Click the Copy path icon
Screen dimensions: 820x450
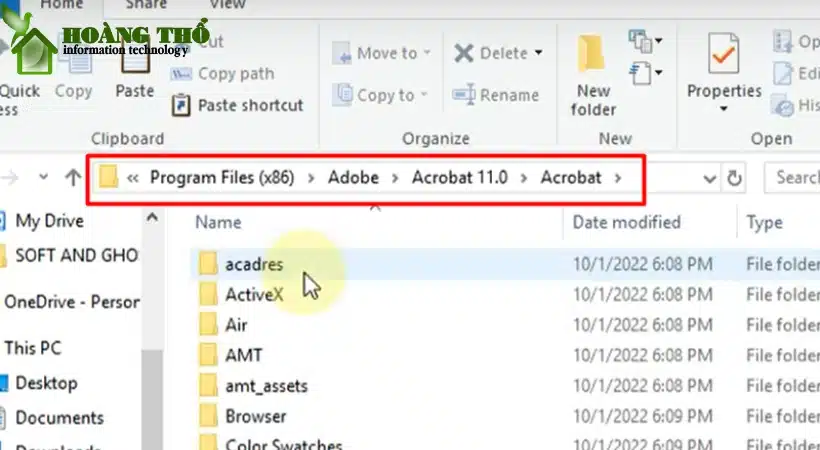(x=180, y=74)
